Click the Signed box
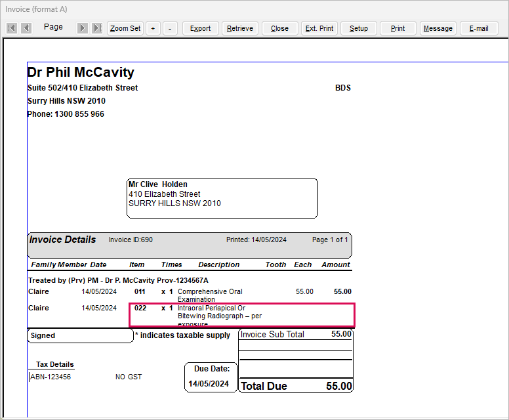The height and width of the screenshot is (420, 509). coord(80,335)
